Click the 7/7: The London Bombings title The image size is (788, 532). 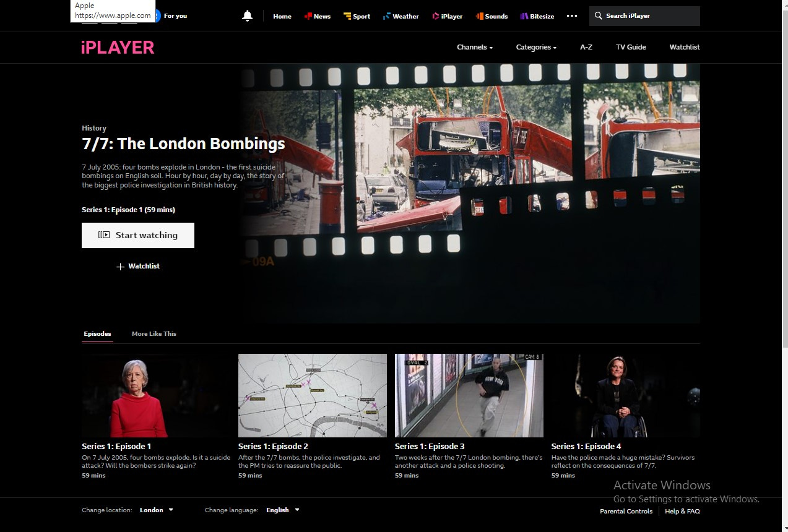(x=183, y=144)
